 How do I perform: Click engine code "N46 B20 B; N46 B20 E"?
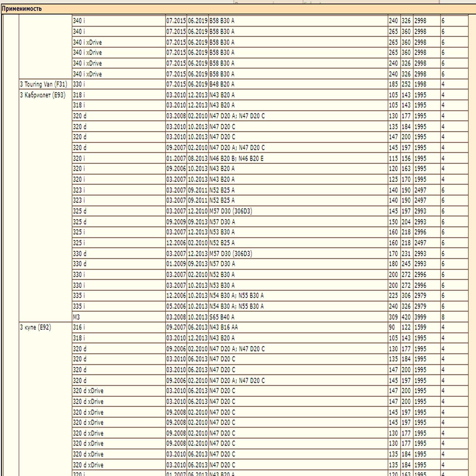click(x=236, y=159)
